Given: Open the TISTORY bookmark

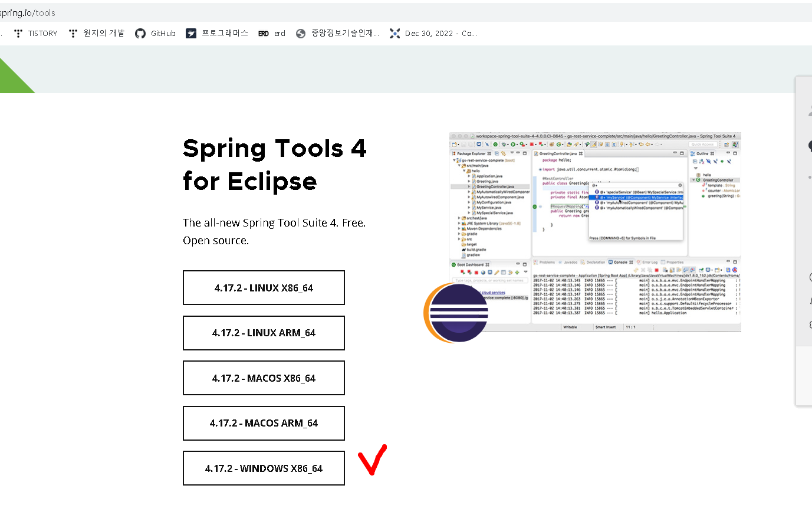Looking at the screenshot, I should click(x=35, y=34).
